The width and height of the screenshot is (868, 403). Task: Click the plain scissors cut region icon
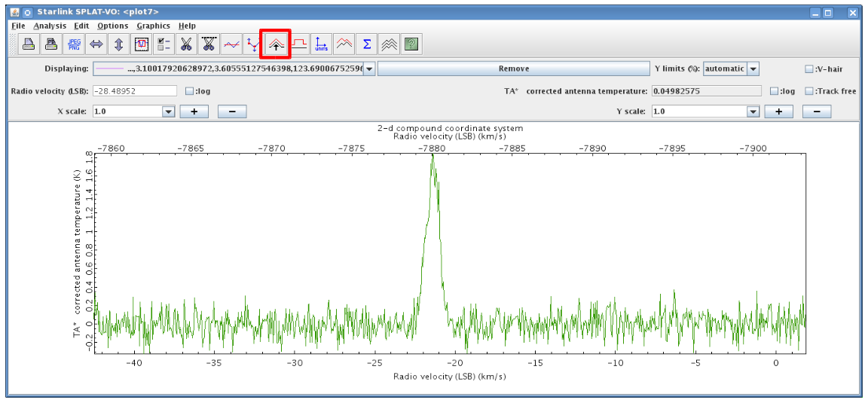tap(186, 44)
